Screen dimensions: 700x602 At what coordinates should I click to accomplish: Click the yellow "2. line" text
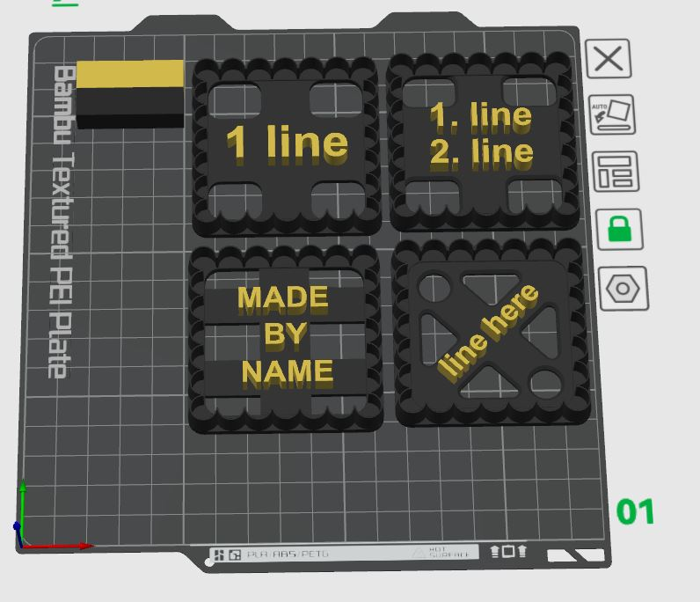[x=482, y=153]
